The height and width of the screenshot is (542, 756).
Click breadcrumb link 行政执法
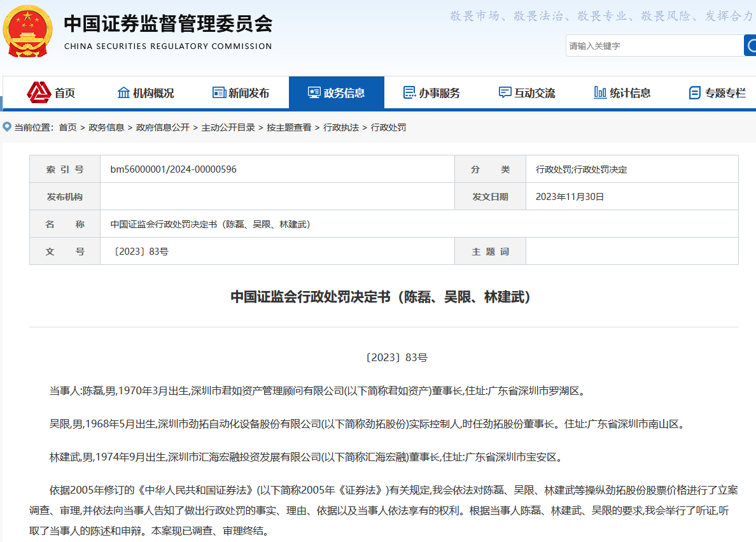click(341, 127)
